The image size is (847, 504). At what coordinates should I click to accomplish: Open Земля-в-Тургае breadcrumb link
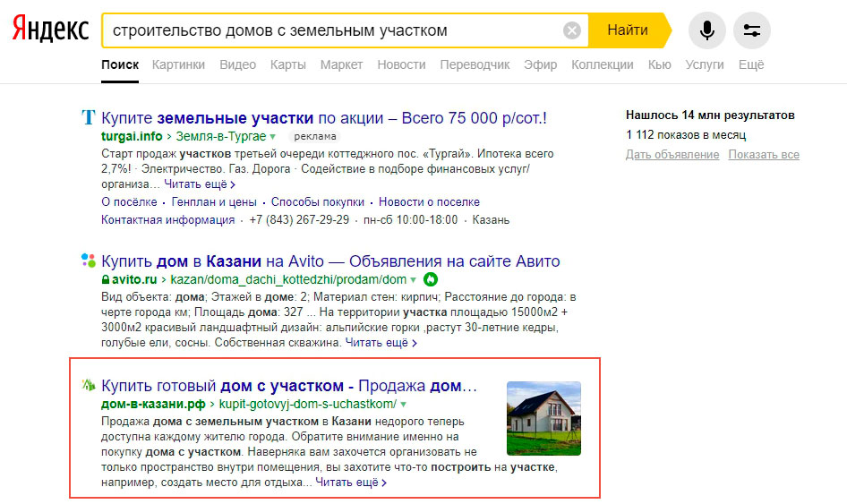click(221, 136)
